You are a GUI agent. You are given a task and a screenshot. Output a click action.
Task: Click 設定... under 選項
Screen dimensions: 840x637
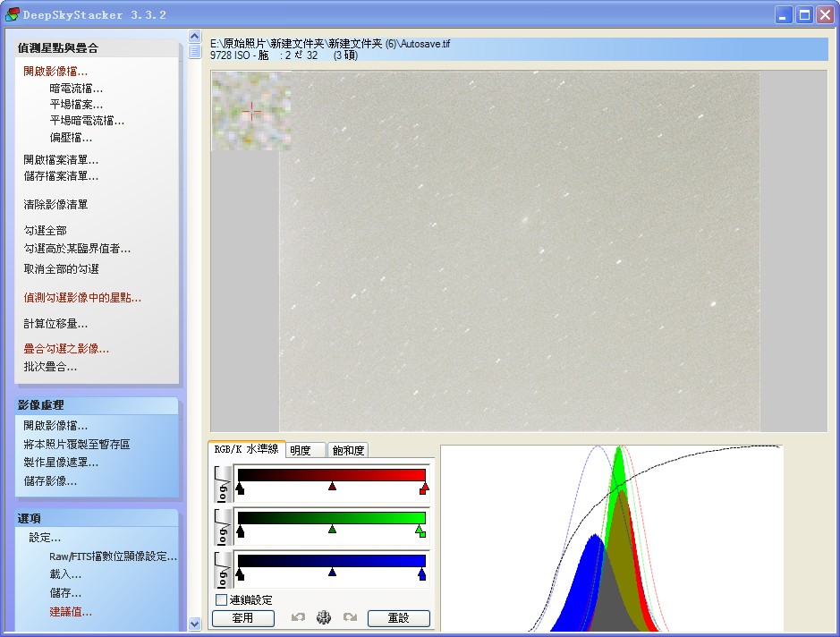(x=45, y=538)
